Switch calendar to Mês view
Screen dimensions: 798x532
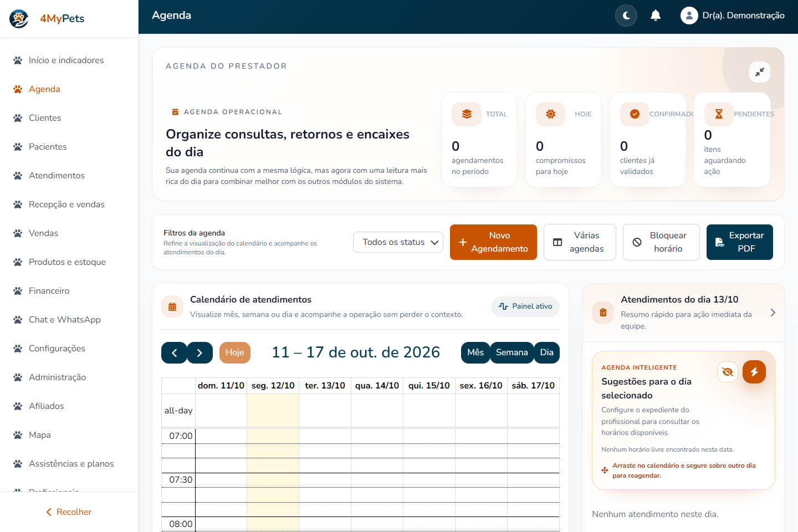pyautogui.click(x=475, y=352)
